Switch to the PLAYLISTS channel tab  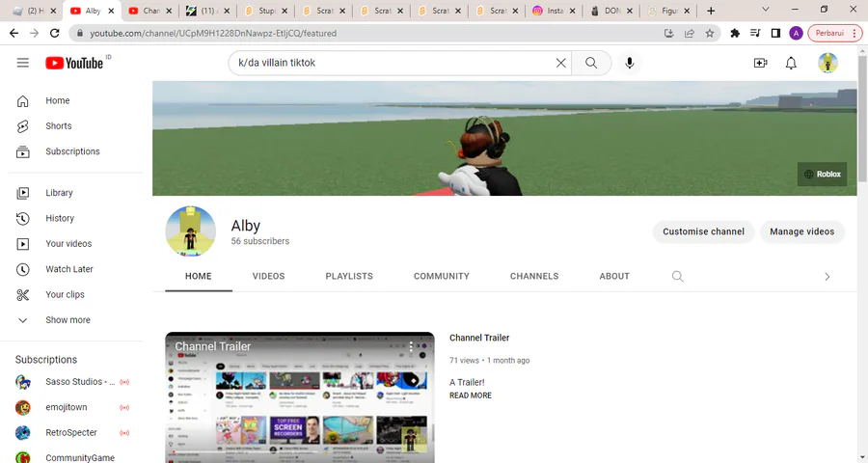[x=349, y=277]
